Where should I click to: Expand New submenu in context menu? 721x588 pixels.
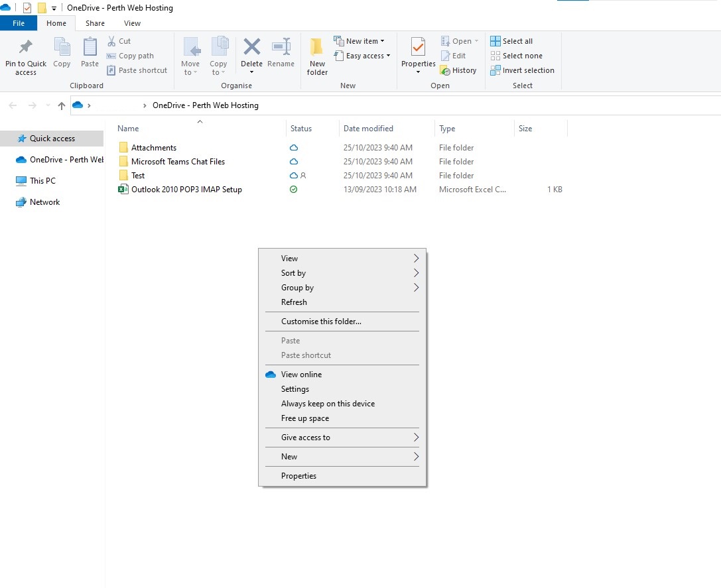(416, 457)
